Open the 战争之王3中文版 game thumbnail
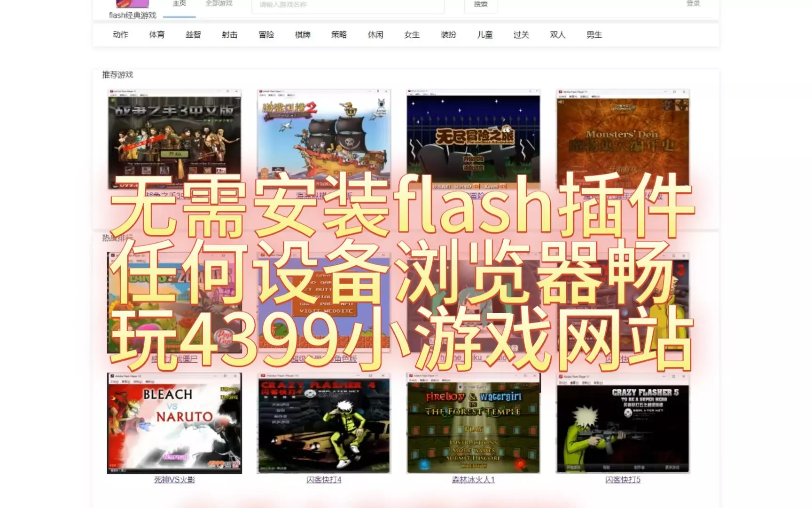Viewport: 812px width, 508px height. tap(174, 139)
